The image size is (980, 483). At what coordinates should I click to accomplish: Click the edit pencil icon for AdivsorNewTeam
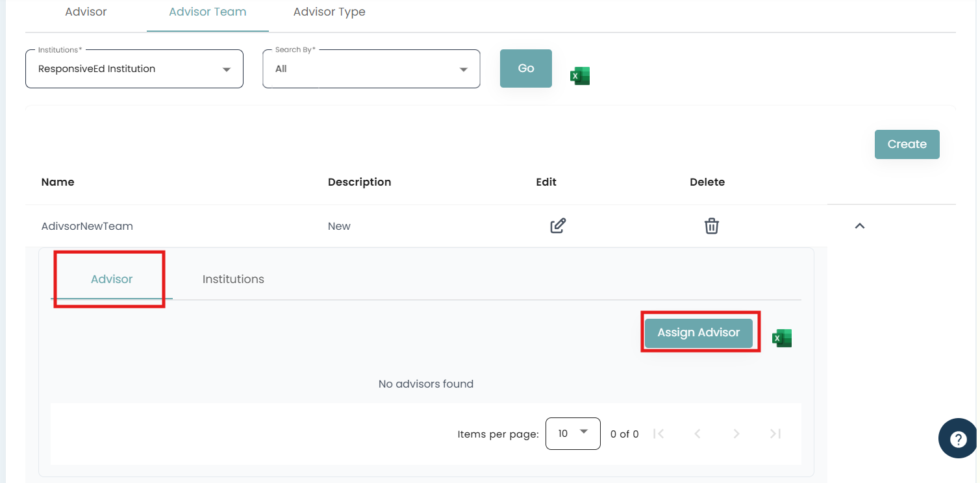557,226
